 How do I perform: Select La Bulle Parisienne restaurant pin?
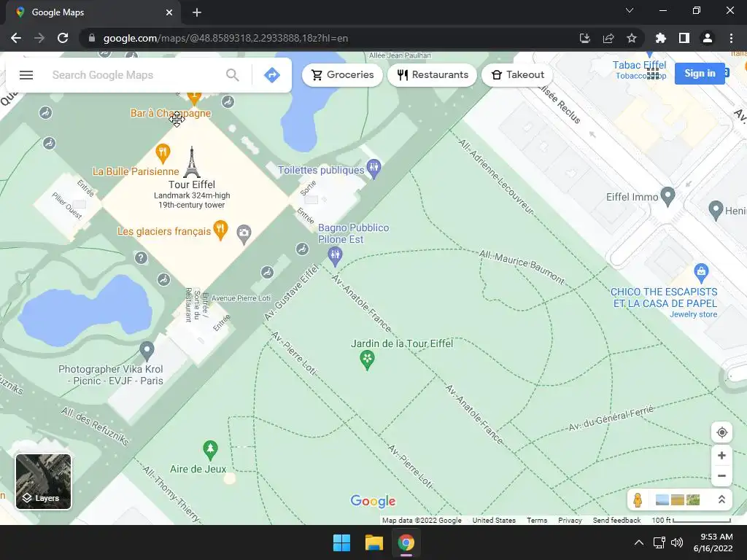163,153
